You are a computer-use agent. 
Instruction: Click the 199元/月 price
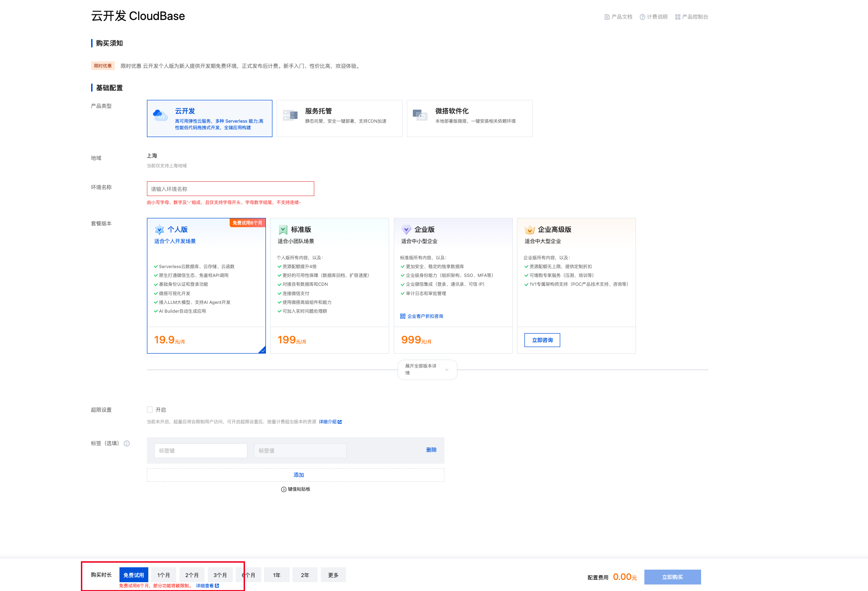(292, 340)
